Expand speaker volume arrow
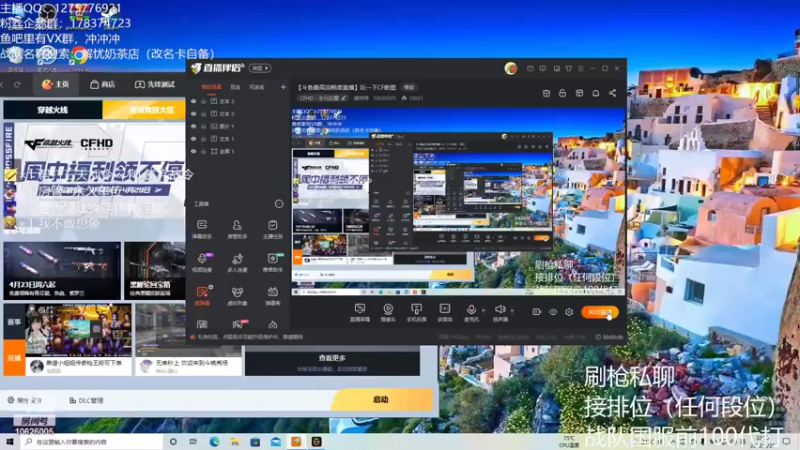800x450 pixels. 512,310
